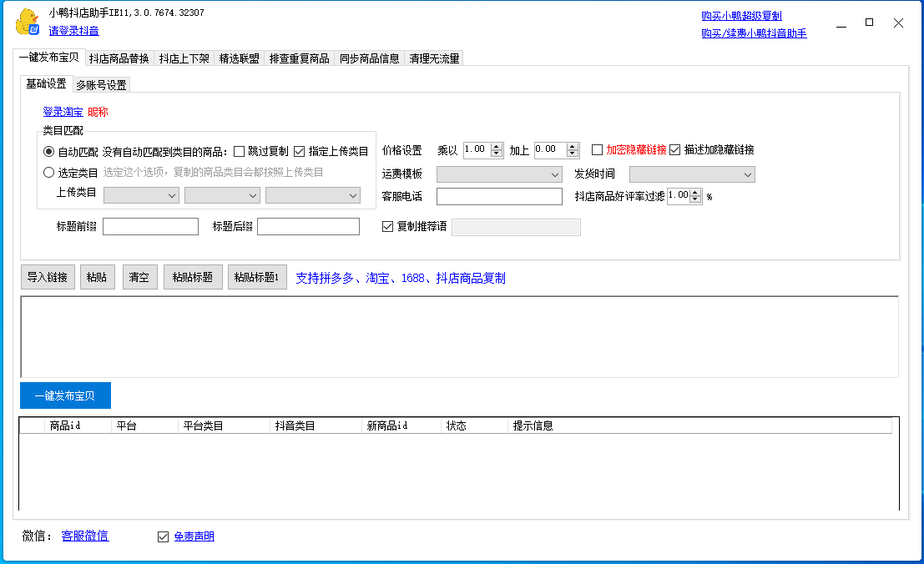
Task: Click the 标题后缀 input field
Action: point(308,227)
